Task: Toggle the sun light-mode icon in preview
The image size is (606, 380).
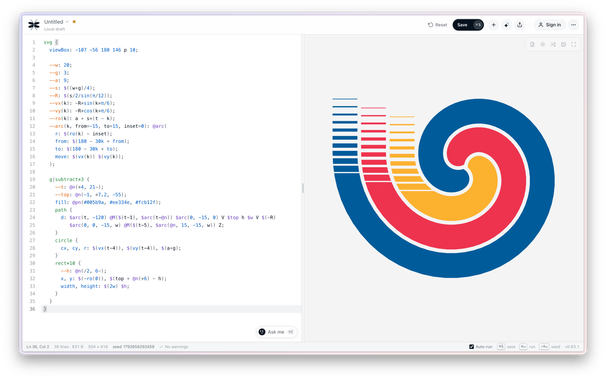Action: coord(543,44)
